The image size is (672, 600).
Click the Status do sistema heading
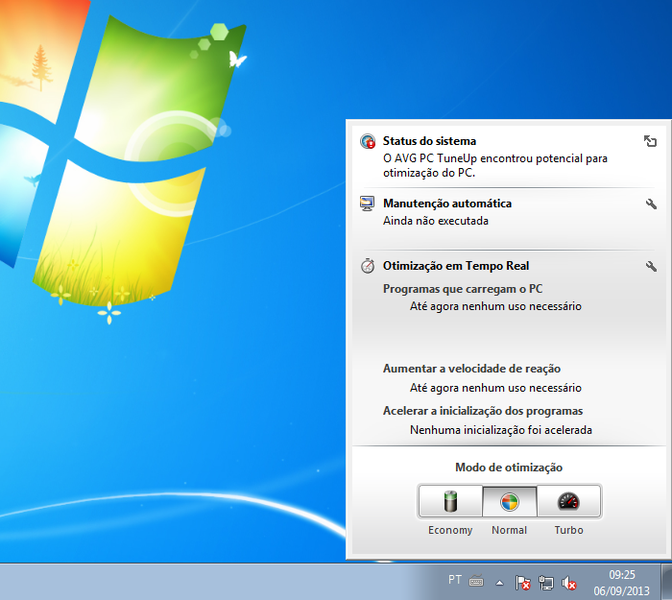pyautogui.click(x=429, y=141)
